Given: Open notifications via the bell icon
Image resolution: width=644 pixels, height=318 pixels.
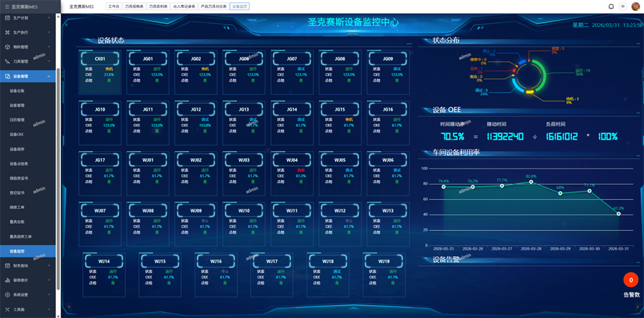Looking at the screenshot, I should pyautogui.click(x=611, y=6).
